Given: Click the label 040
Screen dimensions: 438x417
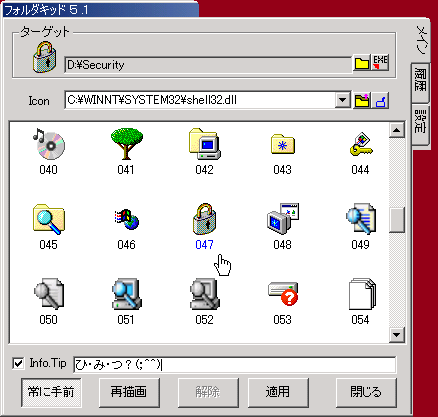Looking at the screenshot, I should click(x=48, y=170).
